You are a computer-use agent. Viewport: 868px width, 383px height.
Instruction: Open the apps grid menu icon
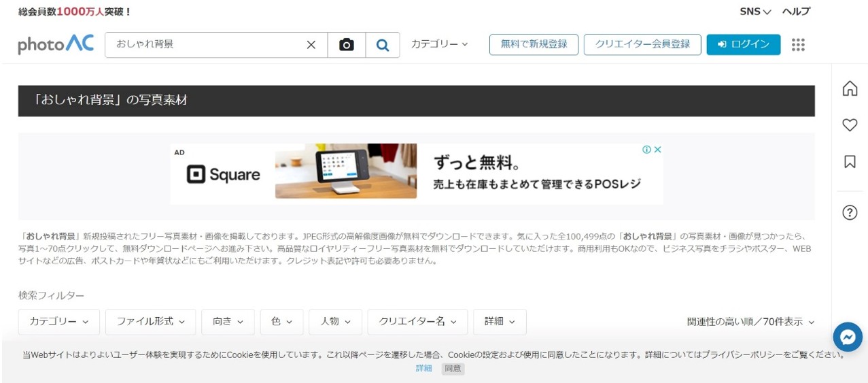(x=798, y=45)
